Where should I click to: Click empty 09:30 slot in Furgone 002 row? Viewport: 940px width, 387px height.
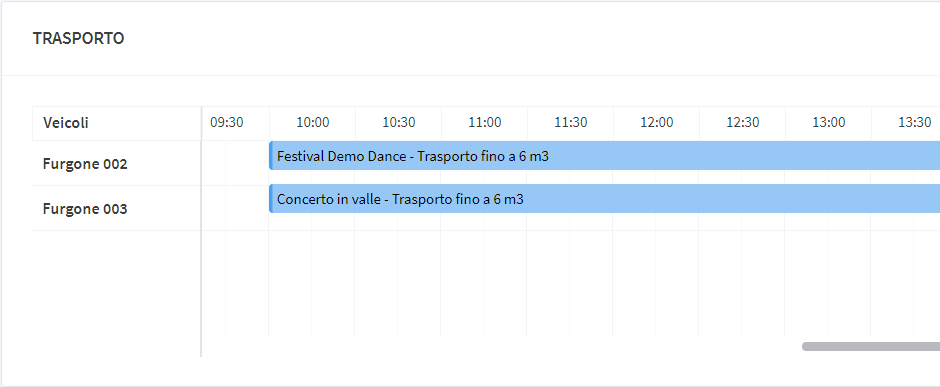[x=236, y=164]
